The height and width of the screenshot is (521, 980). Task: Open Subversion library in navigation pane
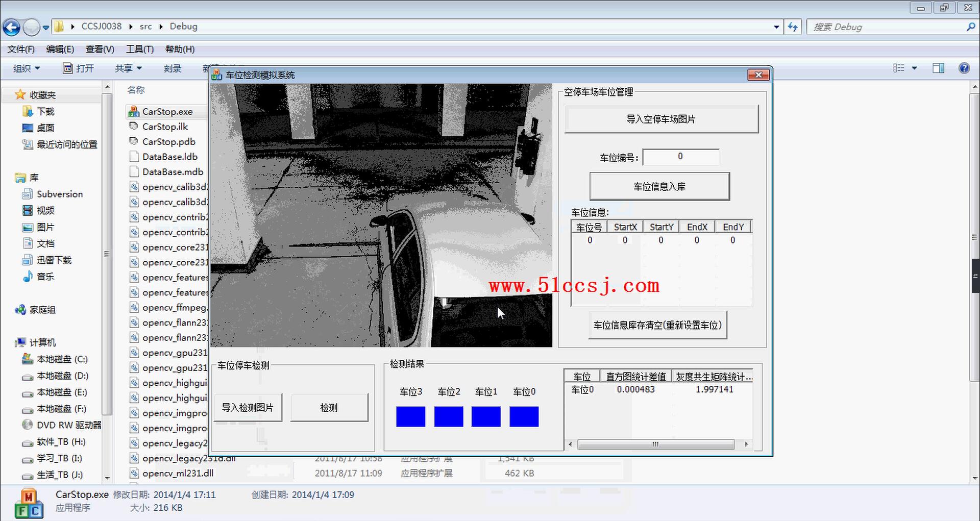coord(59,194)
